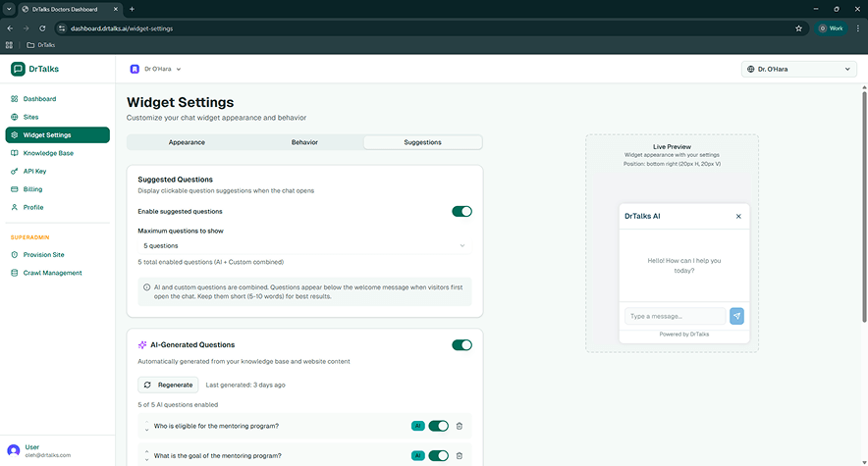Click the AI badge on 'What is the goal' row
The width and height of the screenshot is (868, 466).
pos(418,456)
